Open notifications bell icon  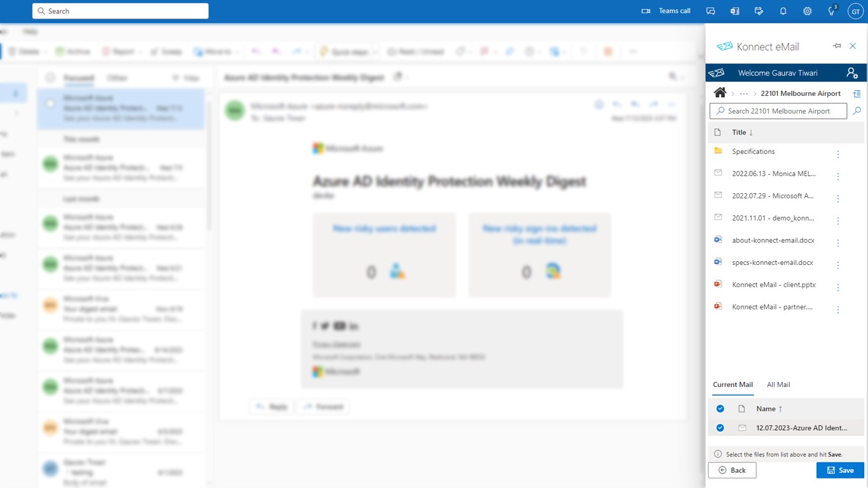783,11
